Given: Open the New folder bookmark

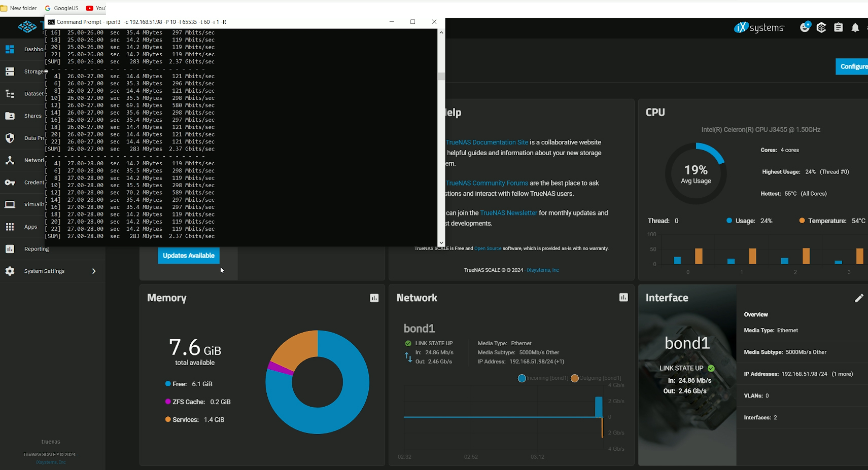Looking at the screenshot, I should (x=19, y=8).
